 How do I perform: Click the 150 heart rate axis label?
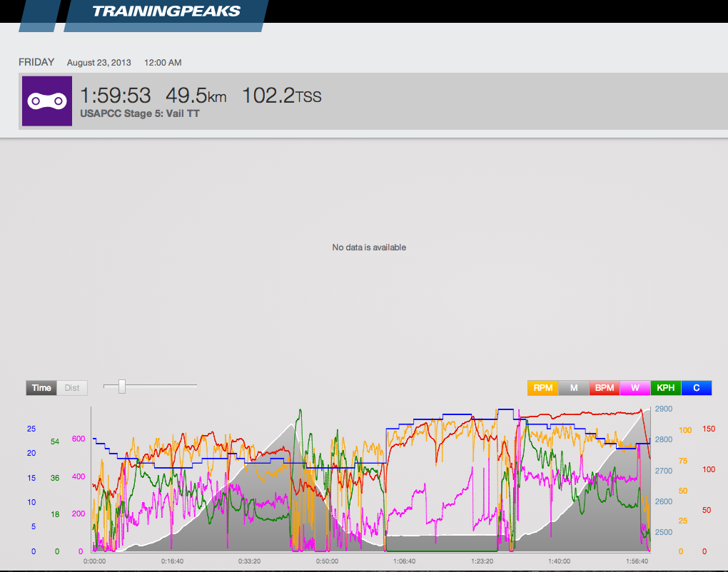(x=709, y=429)
